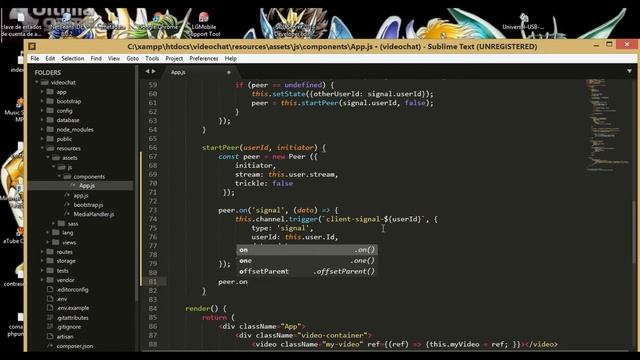Image resolution: width=640 pixels, height=360 pixels.
Task: Collapse the components folder
Action: [60, 176]
